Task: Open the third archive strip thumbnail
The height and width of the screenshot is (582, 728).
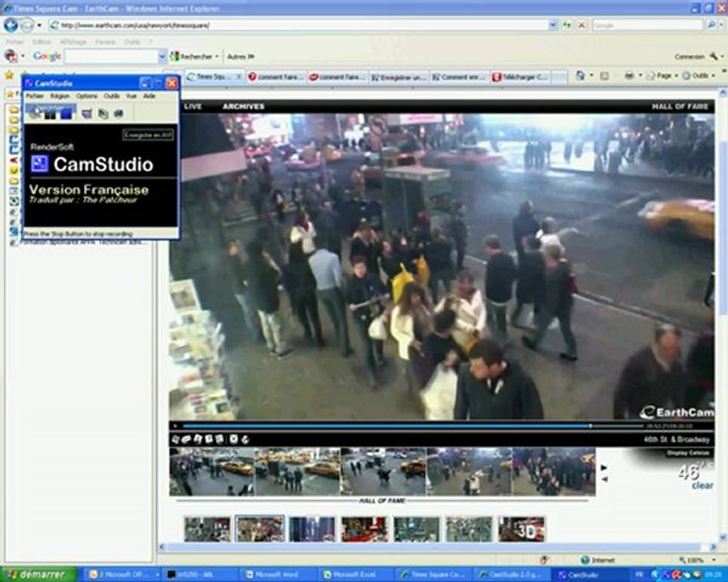Action: pyautogui.click(x=383, y=471)
